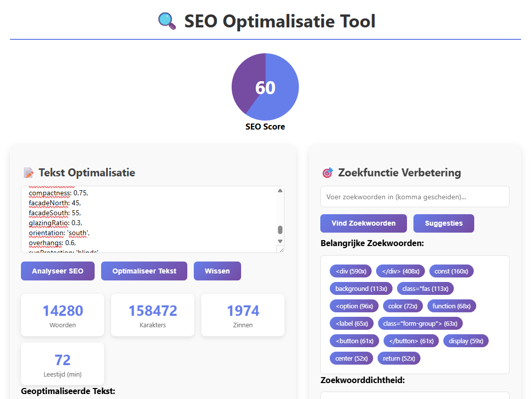Click the Vind Zoekwoorden button
Image resolution: width=532 pixels, height=399 pixels.
pos(364,223)
